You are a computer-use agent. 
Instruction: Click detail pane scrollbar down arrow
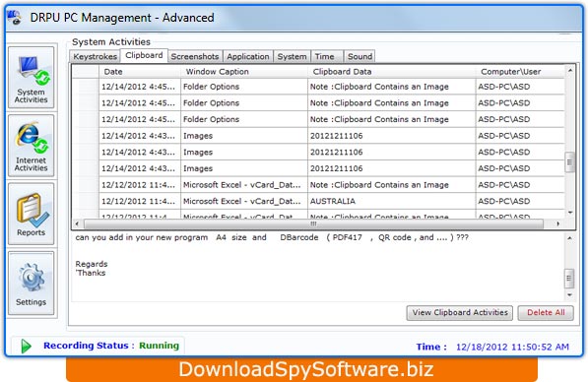[x=569, y=295]
